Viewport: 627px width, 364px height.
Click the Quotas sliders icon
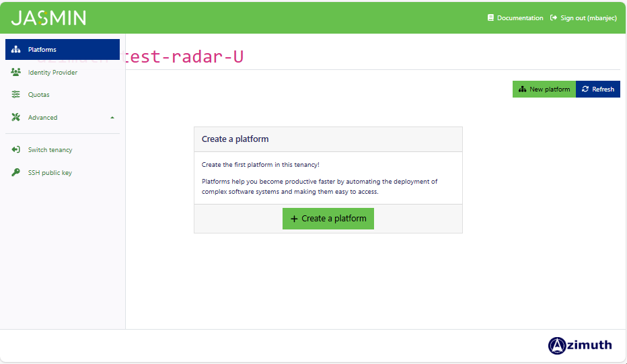pyautogui.click(x=16, y=95)
